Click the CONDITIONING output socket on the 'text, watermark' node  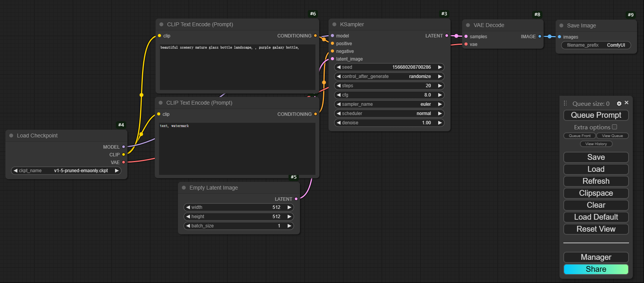click(x=315, y=114)
